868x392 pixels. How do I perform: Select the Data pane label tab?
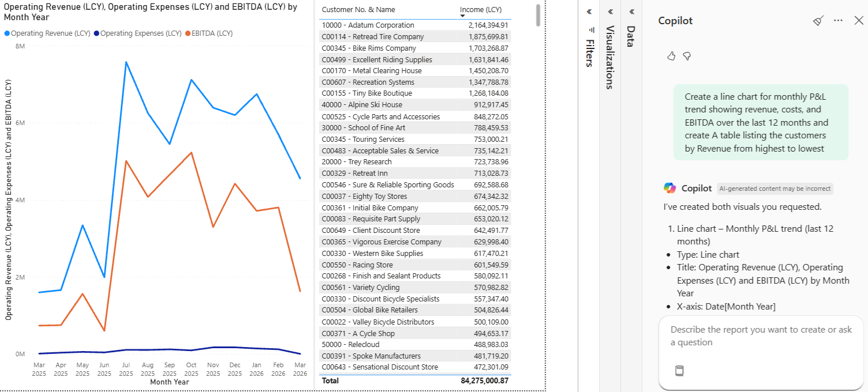tap(630, 36)
